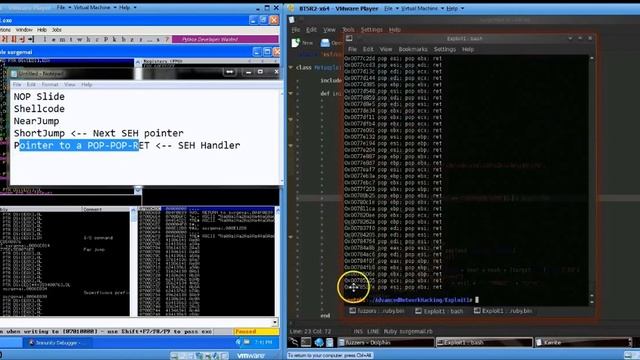Collapse the 'class' code fold in Kate
Image resolution: width=640 pixels, height=360 pixels.
pyautogui.click(x=291, y=67)
